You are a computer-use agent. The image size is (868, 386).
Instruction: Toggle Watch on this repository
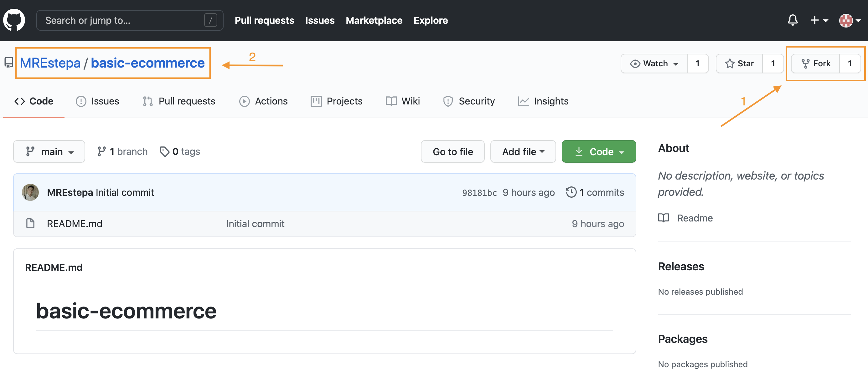click(x=654, y=63)
